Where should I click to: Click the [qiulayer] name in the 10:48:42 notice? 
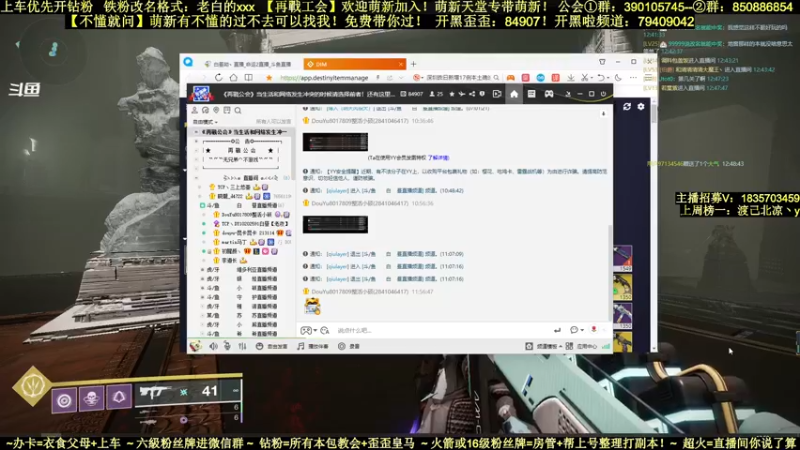[337, 190]
